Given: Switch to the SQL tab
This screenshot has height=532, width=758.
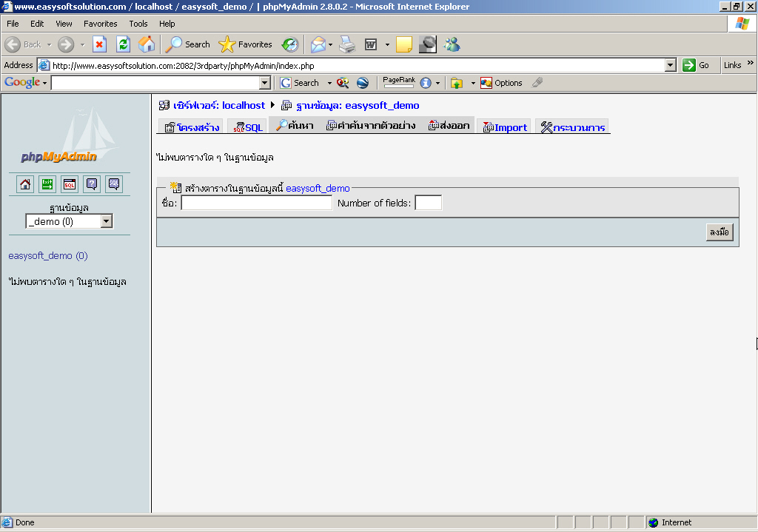Looking at the screenshot, I should (247, 127).
